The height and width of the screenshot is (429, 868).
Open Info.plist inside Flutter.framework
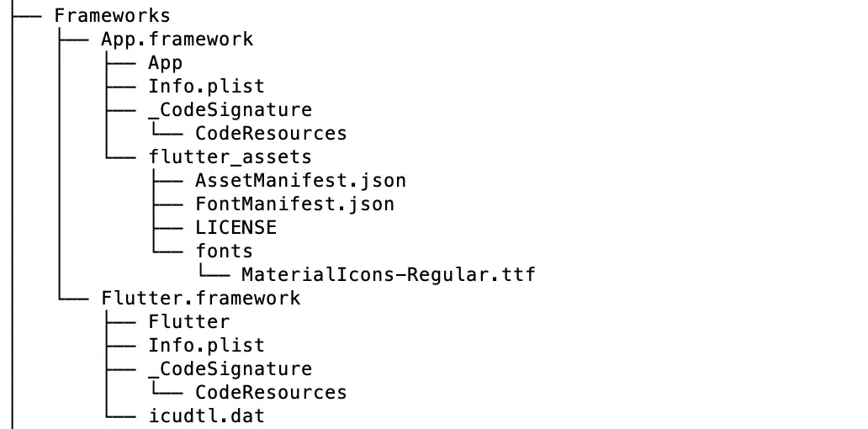point(206,345)
